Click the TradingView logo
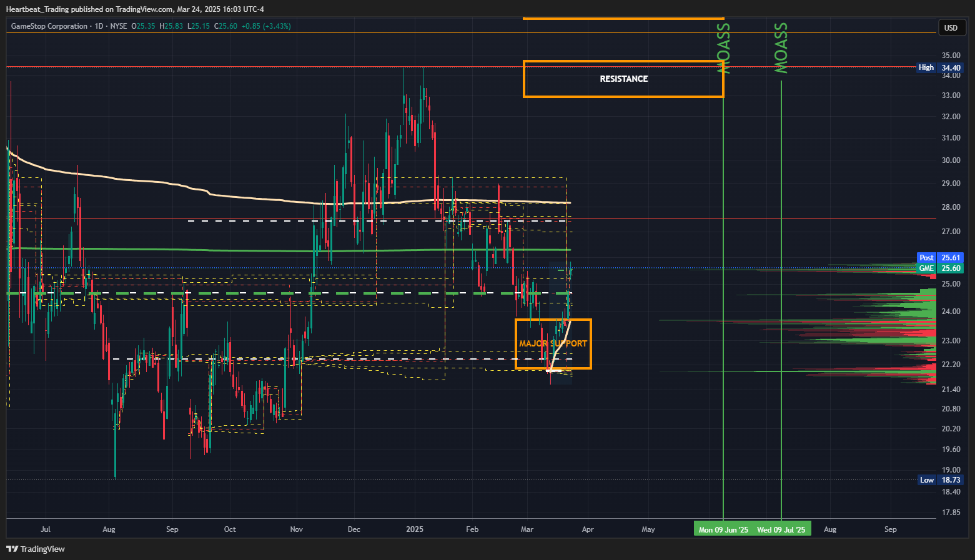 (x=36, y=549)
